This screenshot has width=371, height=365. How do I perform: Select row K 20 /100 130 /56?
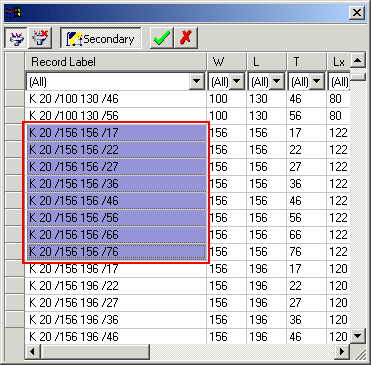[115, 116]
